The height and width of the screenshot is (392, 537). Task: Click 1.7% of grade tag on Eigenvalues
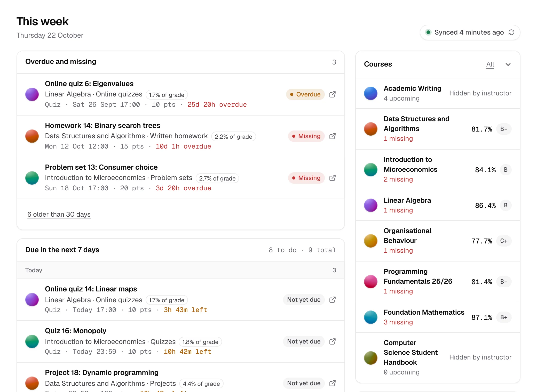coord(167,95)
